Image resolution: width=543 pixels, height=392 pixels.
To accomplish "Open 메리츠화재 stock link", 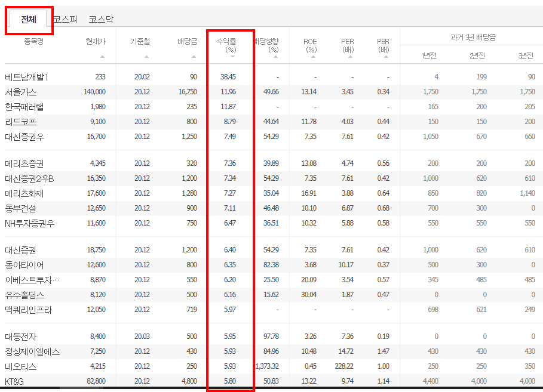I will [x=24, y=193].
